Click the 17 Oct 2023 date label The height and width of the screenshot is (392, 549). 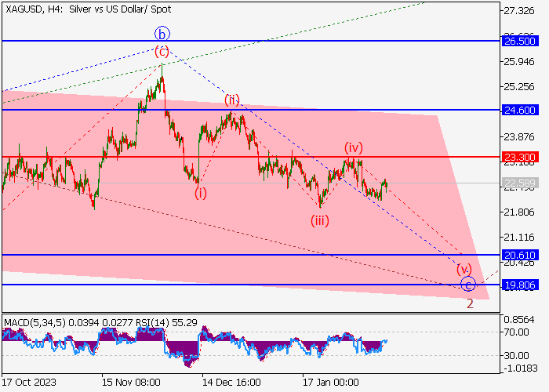[x=29, y=382]
